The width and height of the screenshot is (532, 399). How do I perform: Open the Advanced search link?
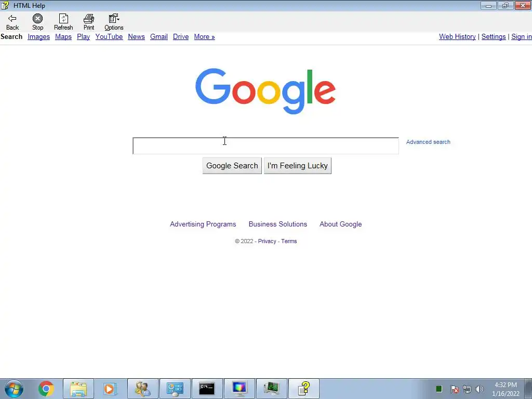click(428, 142)
